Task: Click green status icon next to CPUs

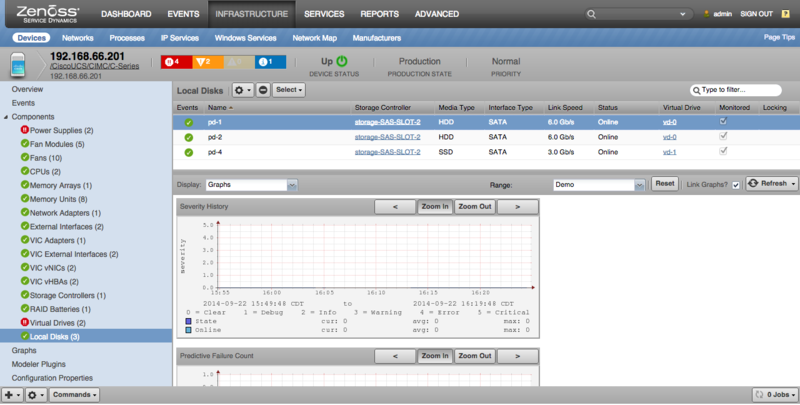Action: 24,171
